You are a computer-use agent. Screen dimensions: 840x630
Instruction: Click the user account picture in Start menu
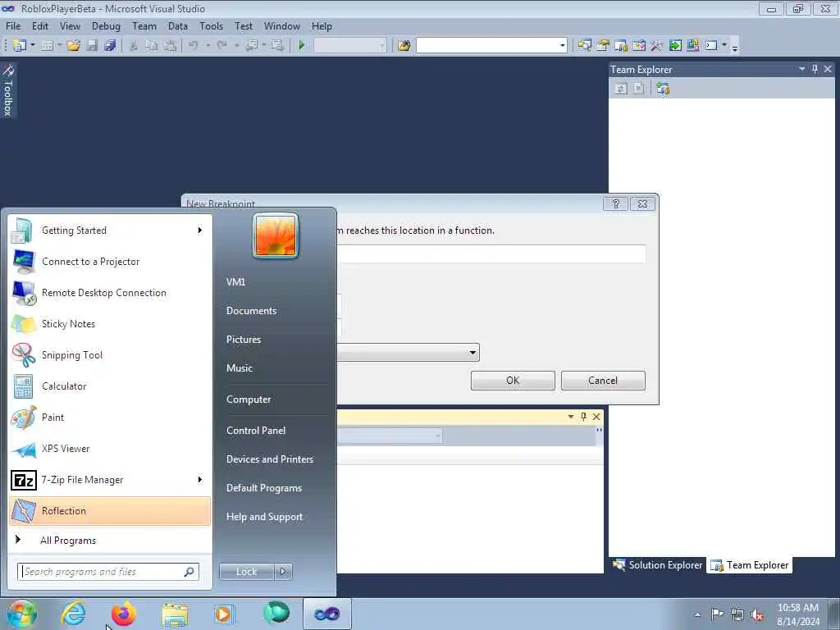(x=276, y=235)
